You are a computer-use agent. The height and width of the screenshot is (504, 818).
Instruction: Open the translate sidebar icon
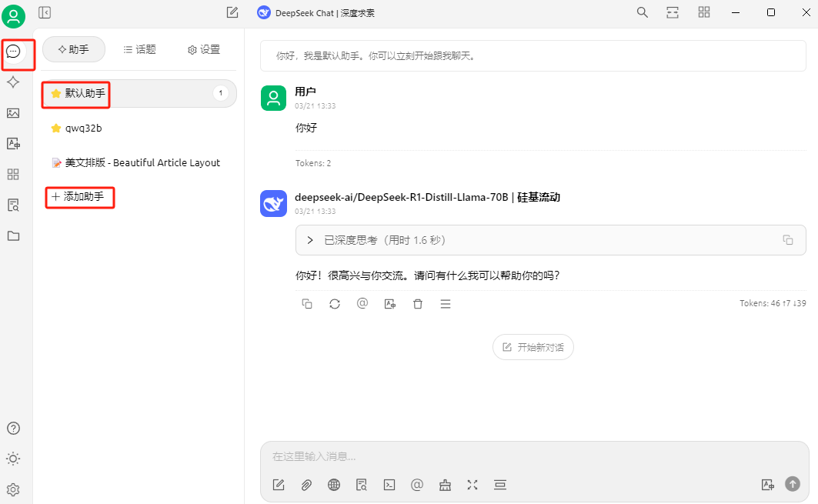pos(13,143)
